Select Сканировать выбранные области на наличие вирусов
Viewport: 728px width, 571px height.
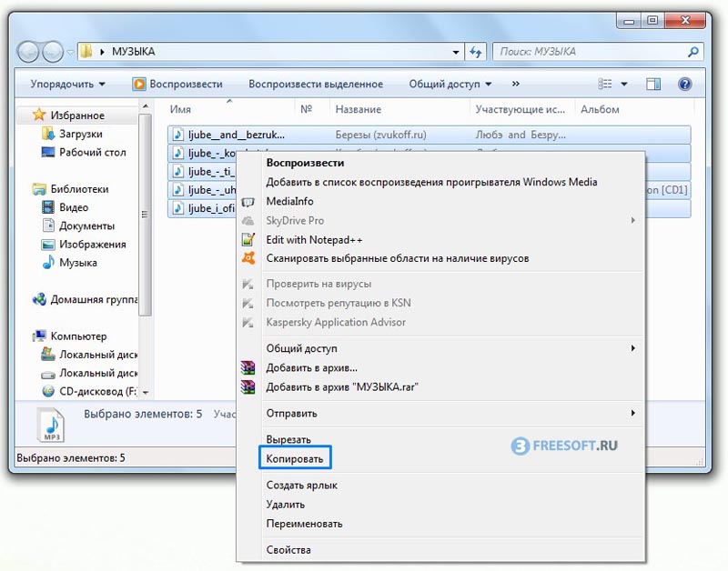pyautogui.click(x=398, y=258)
